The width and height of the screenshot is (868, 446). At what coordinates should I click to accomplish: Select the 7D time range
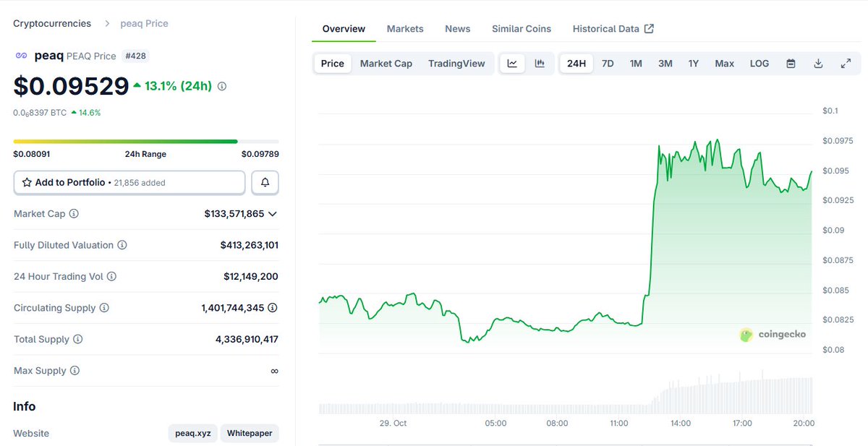(x=608, y=64)
